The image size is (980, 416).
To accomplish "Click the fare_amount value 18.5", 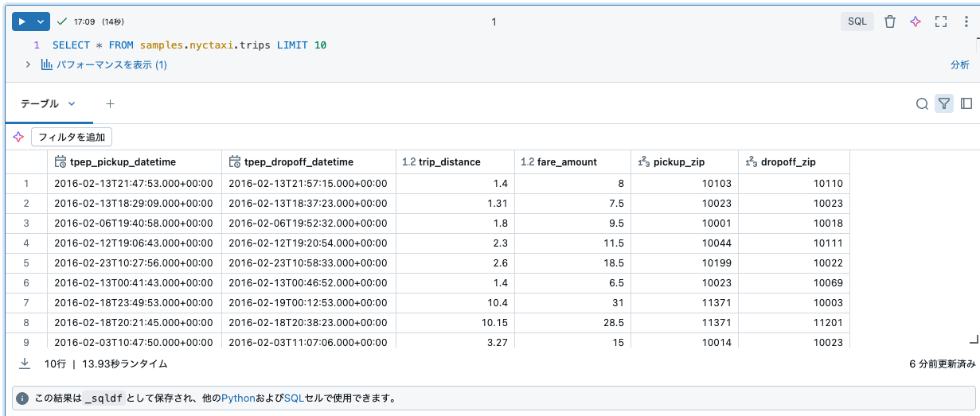I will click(572, 262).
